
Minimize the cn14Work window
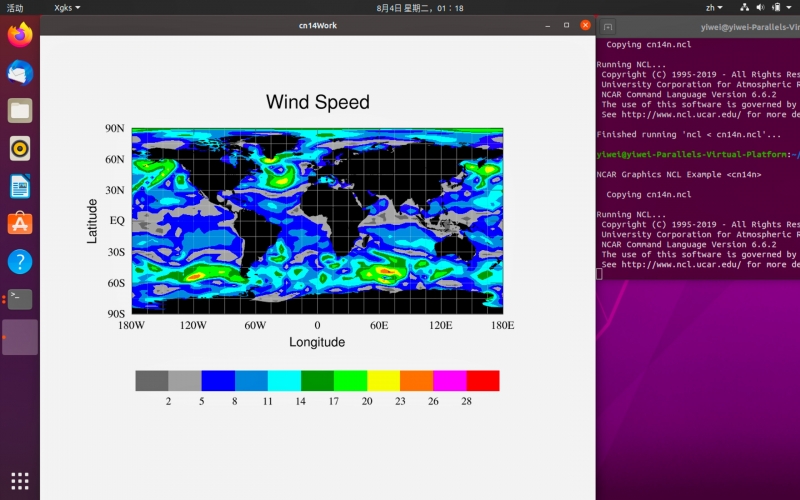(x=548, y=25)
